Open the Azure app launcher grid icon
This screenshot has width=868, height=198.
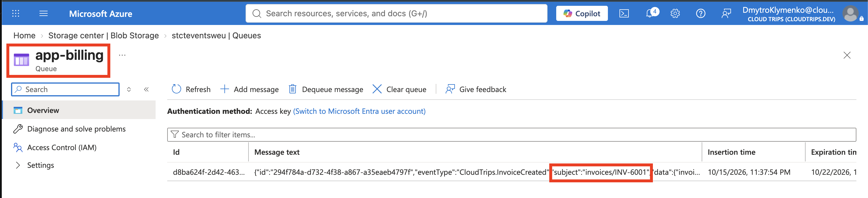pos(15,13)
